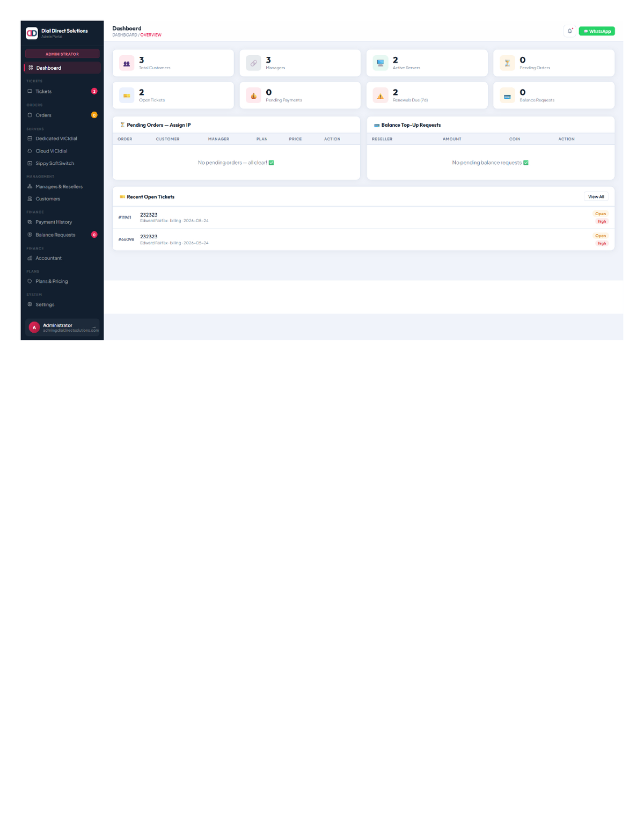Click the Administrator avatar circle
This screenshot has width=644, height=833.
pyautogui.click(x=34, y=327)
